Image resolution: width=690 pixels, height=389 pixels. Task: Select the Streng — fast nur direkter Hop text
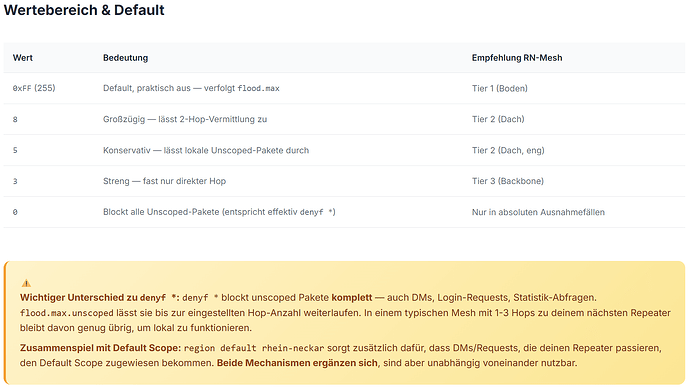pyautogui.click(x=164, y=181)
